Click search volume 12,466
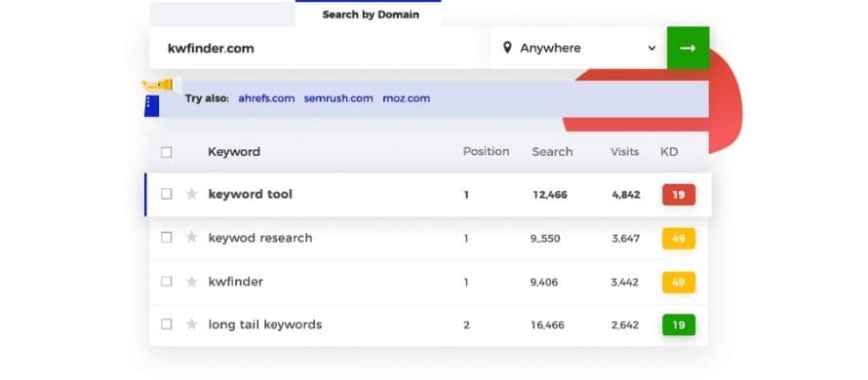 click(x=550, y=195)
